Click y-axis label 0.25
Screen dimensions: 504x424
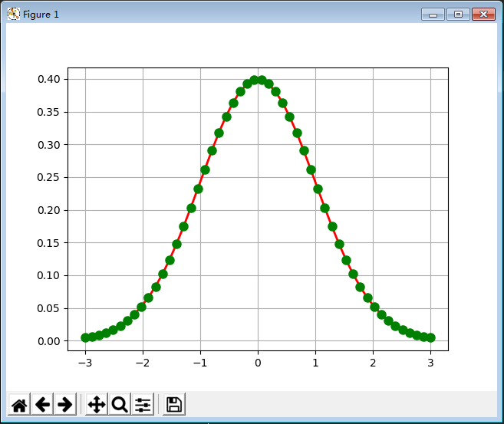[x=48, y=177]
